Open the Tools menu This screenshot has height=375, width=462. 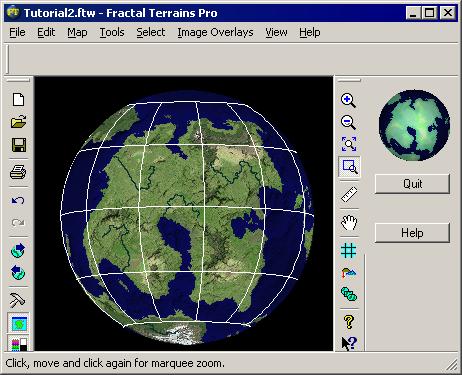pos(112,32)
